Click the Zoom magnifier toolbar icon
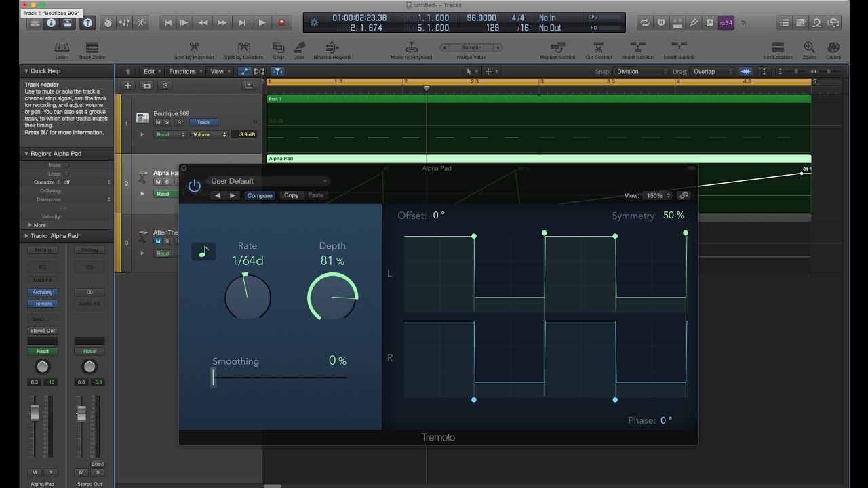 pyautogui.click(x=809, y=47)
